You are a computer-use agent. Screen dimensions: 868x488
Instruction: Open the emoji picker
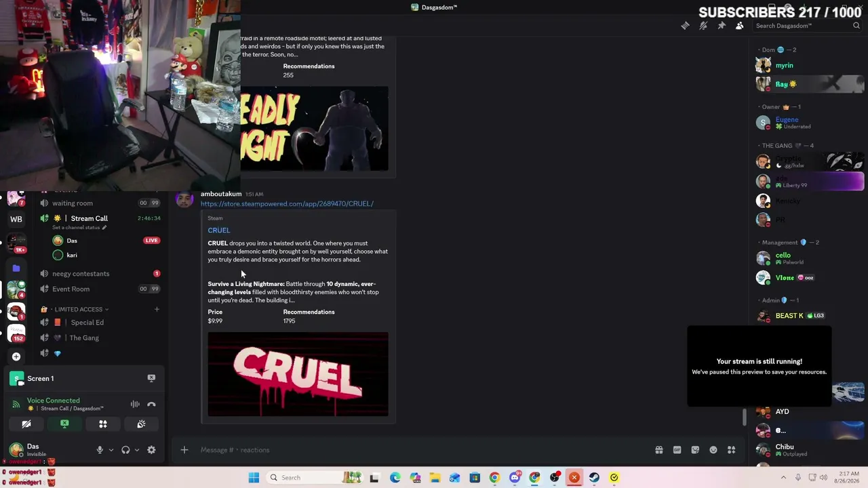coord(713,450)
